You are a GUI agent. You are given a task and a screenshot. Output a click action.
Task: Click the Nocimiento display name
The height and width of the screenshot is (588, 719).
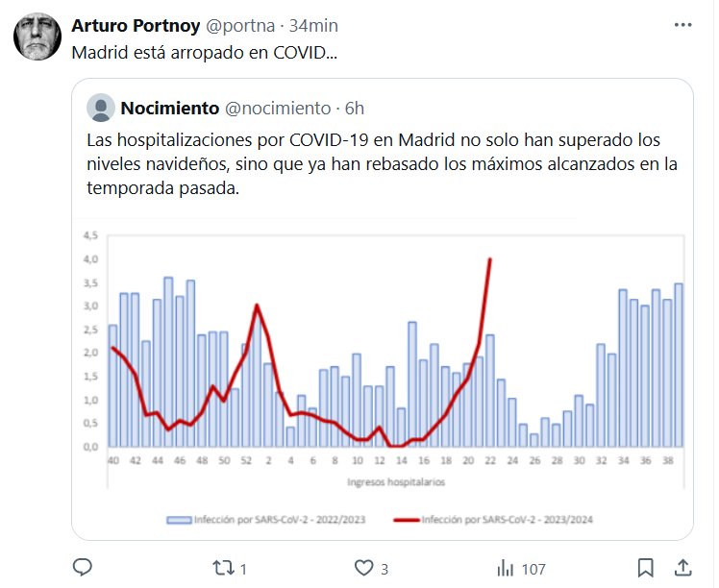[x=170, y=107]
